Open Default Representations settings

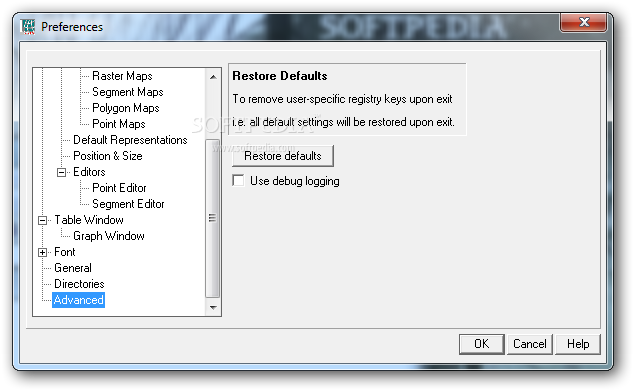coord(130,140)
